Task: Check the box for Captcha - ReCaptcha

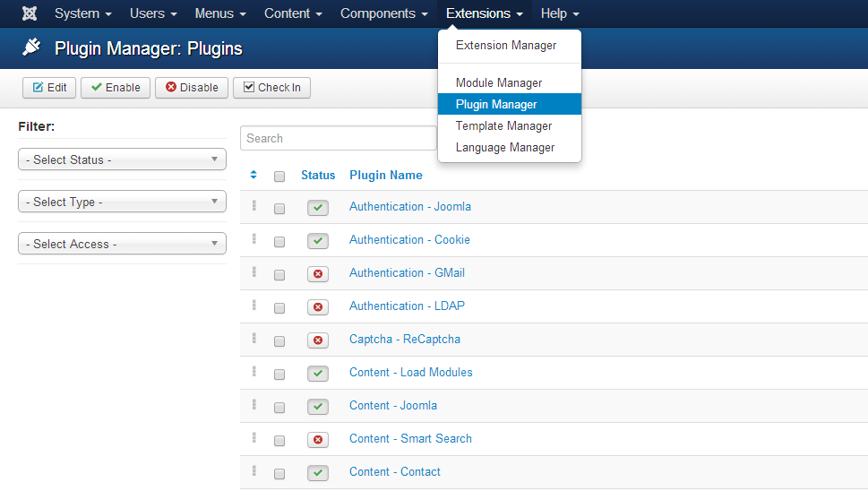Action: coord(279,341)
